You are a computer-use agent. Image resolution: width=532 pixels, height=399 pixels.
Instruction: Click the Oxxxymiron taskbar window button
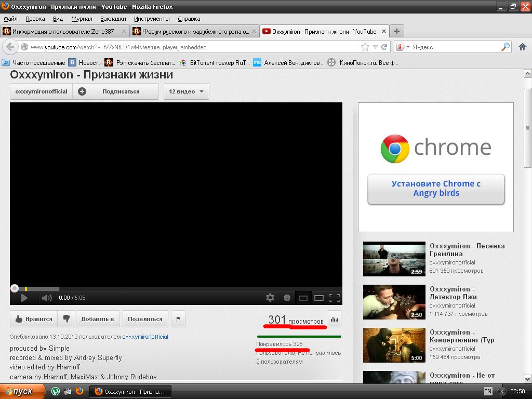(x=130, y=392)
